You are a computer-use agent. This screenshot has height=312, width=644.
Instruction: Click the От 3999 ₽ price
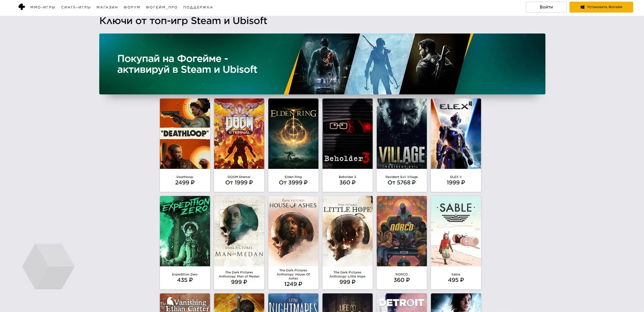pos(293,182)
